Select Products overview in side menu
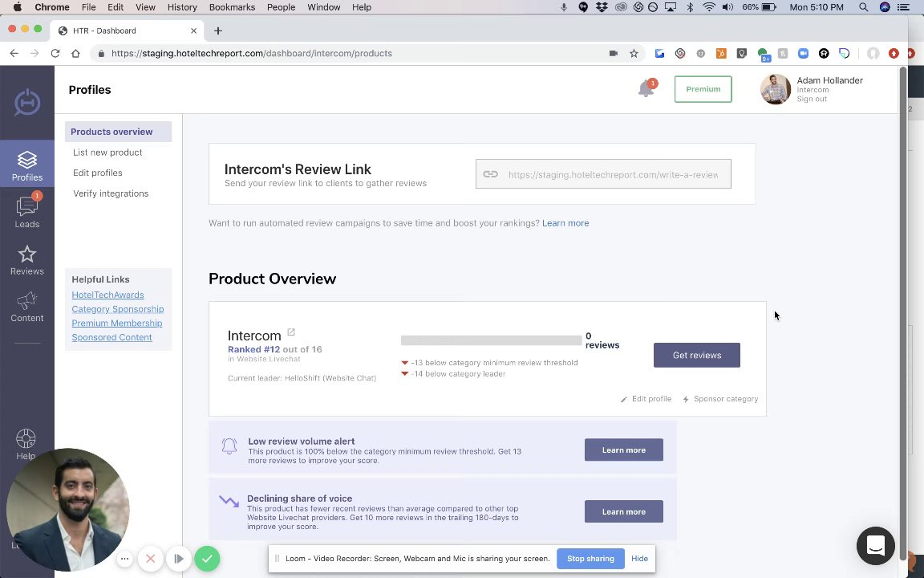The image size is (924, 578). [119, 132]
